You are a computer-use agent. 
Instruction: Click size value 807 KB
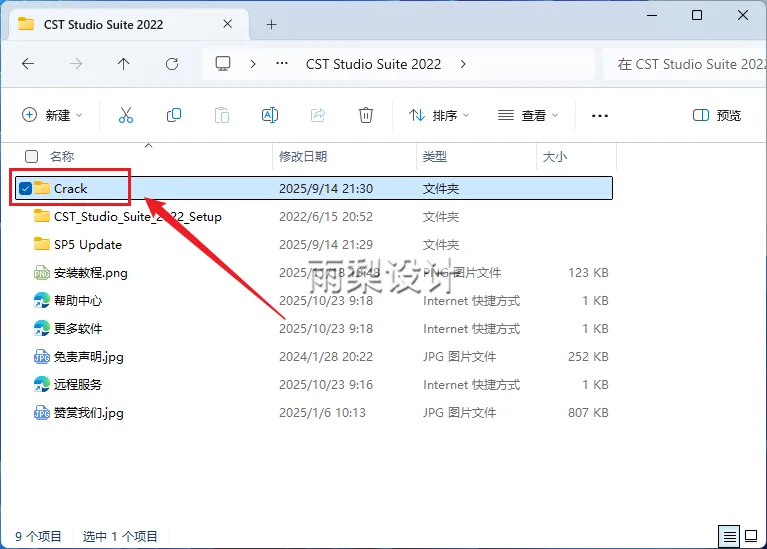(x=588, y=412)
